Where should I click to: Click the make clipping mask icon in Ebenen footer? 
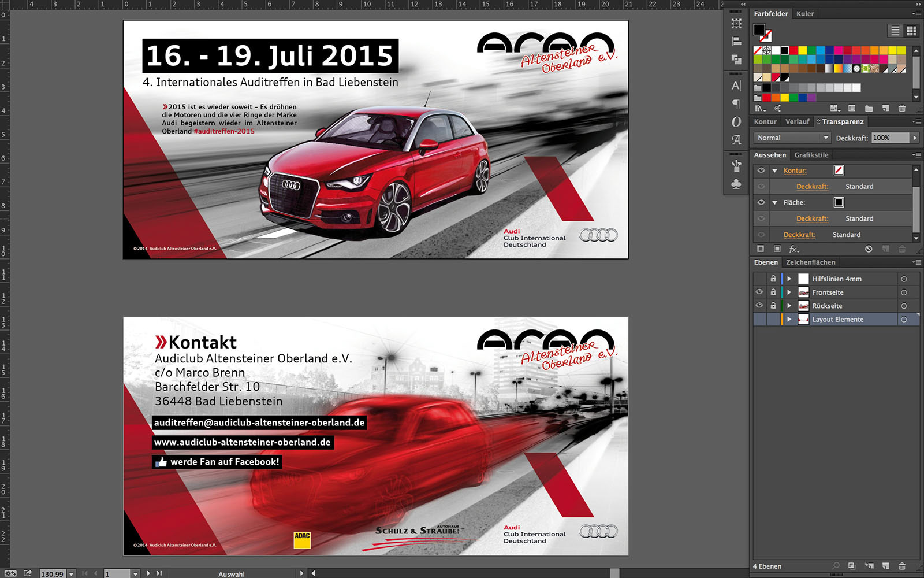(852, 566)
